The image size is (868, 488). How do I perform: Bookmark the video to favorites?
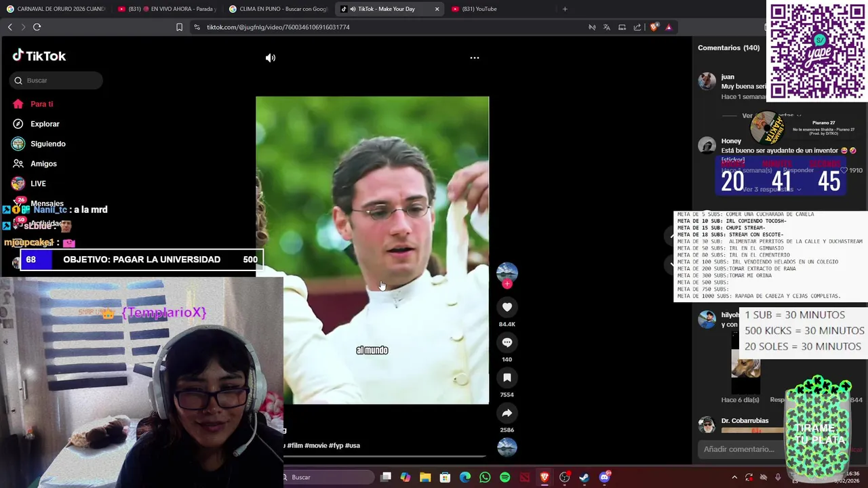click(507, 378)
